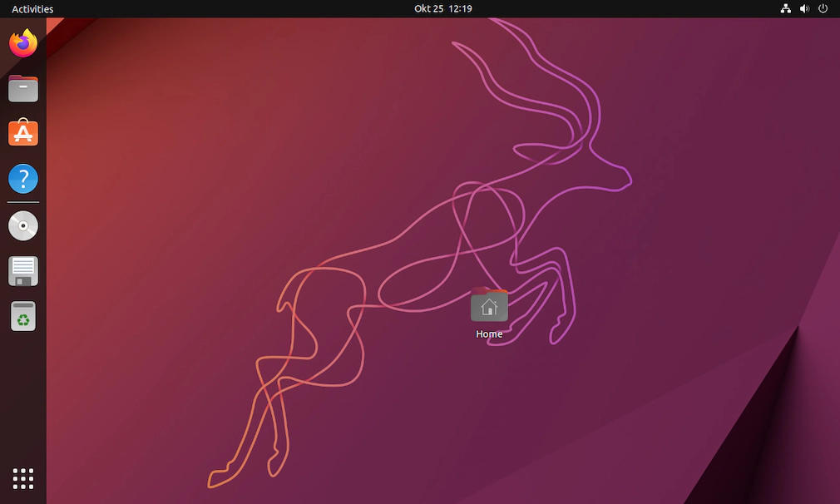Select the Home folder desktop icon
Screen dimensions: 840x504
pos(489,305)
